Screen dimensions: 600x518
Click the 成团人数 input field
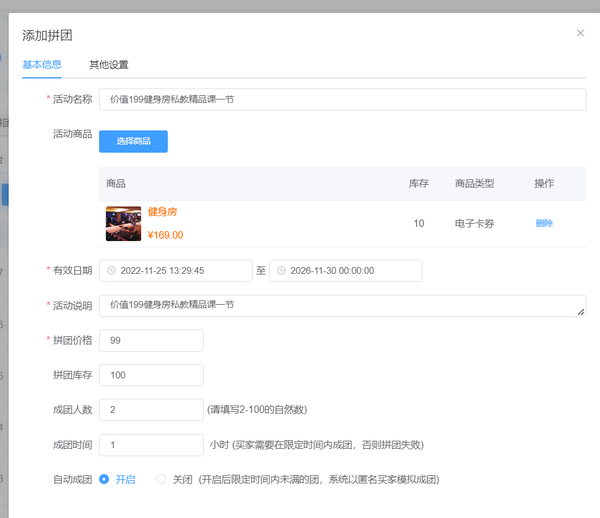(151, 410)
